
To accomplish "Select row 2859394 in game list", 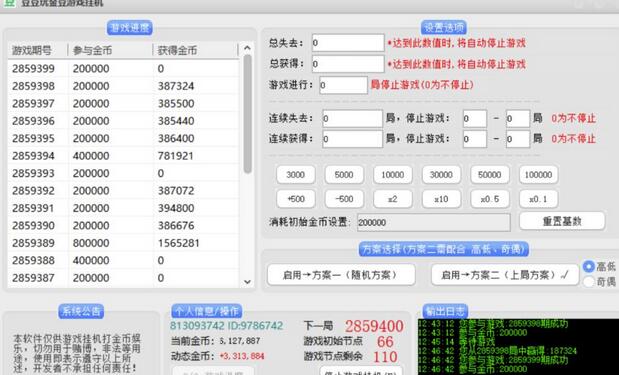I will coord(123,156).
